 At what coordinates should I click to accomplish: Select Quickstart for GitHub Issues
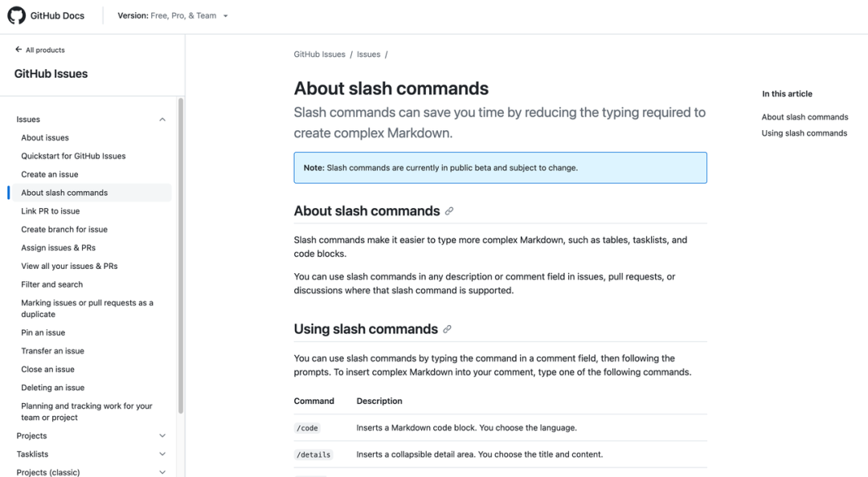(x=73, y=157)
